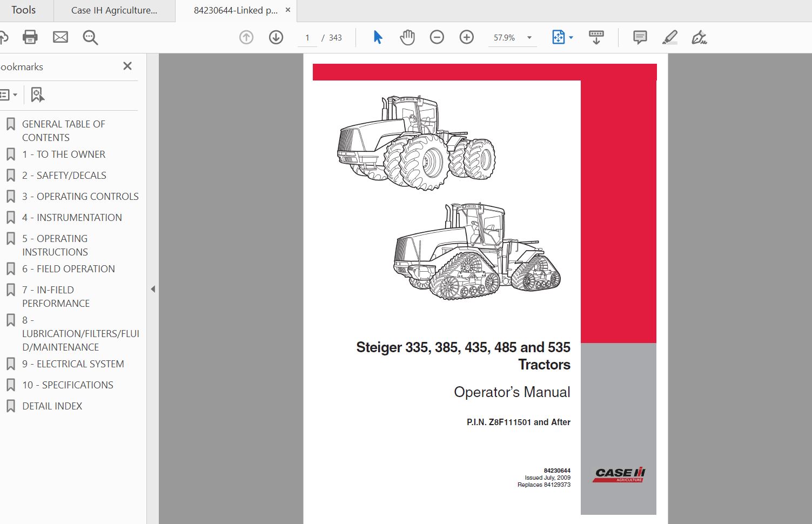The width and height of the screenshot is (812, 524).
Task: Switch to Case IH Agriculture tab
Action: 114,10
